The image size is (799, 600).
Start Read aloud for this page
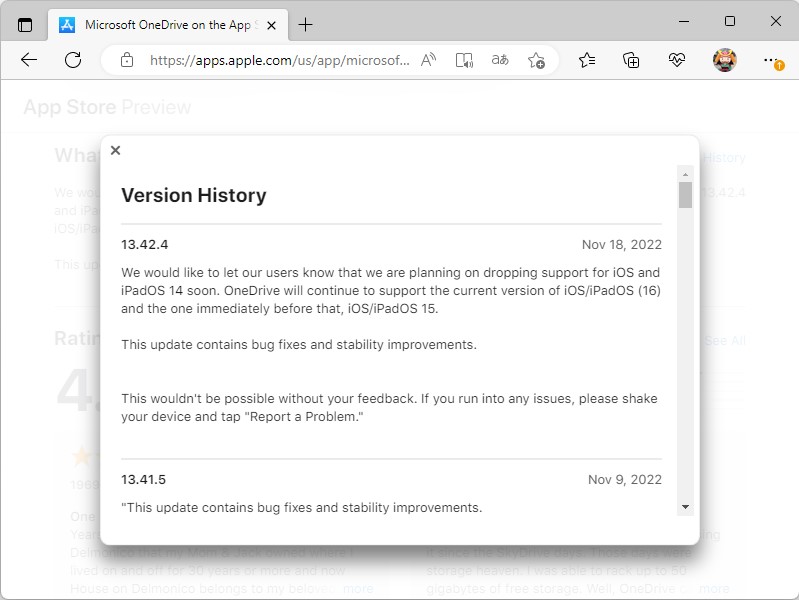429,60
